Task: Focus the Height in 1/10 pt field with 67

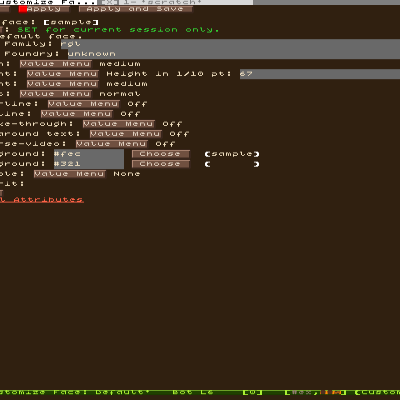Action: click(x=320, y=74)
